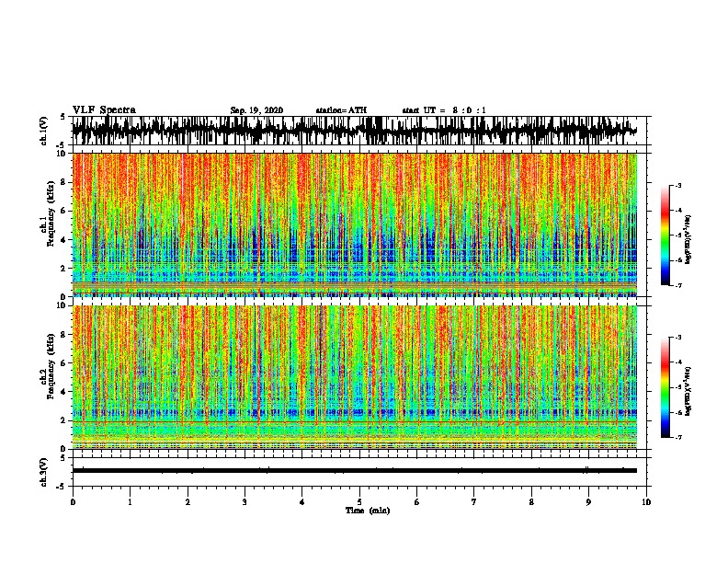Click the "VLF Spectra" title text
Viewport: 728px width, 563px height.
click(105, 110)
